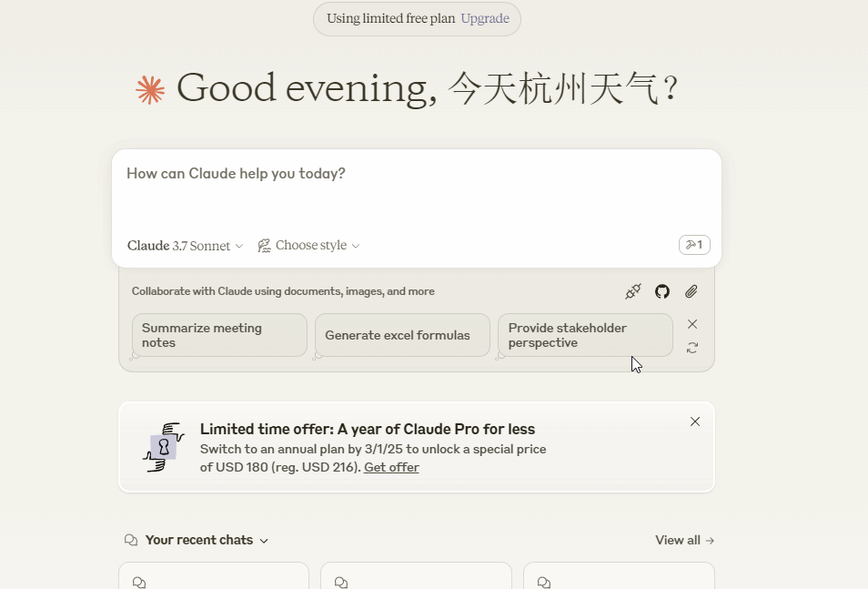
Task: Select 'Provide stakeholder perspective' suggestion
Action: [x=585, y=335]
